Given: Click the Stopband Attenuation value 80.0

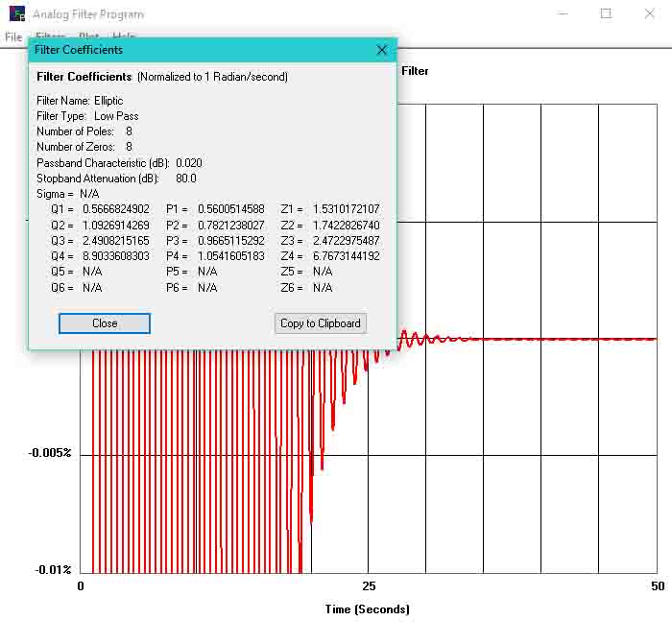Looking at the screenshot, I should point(186,179).
